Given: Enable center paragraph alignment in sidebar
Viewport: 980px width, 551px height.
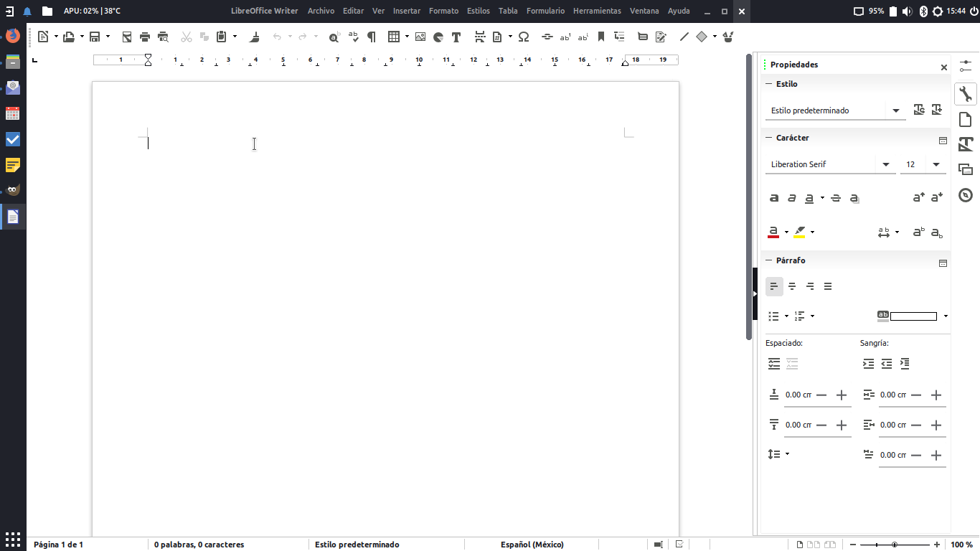Looking at the screenshot, I should 792,286.
